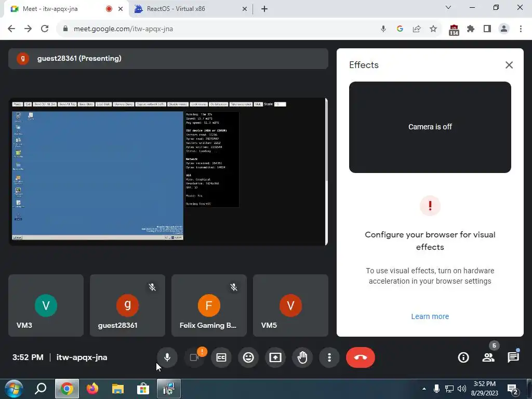Close the ReactOS - Virtual x86 tab
This screenshot has width=532, height=399.
pos(245,9)
